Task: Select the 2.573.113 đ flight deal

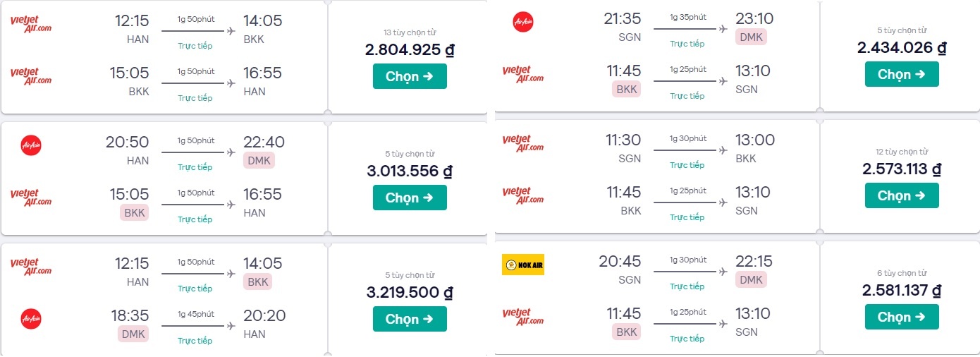Action: 902,195
